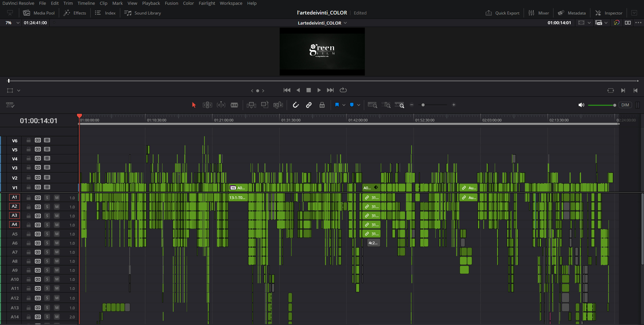Open the Marker color dropdown
This screenshot has height=325, width=644.
(x=359, y=105)
